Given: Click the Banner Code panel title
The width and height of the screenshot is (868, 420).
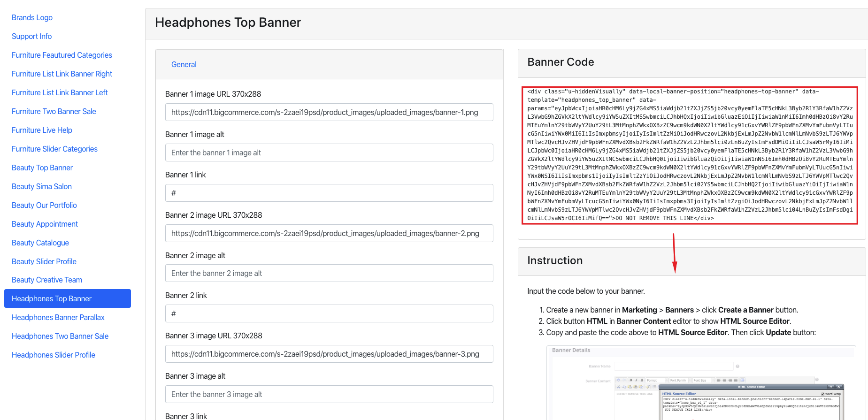Looking at the screenshot, I should click(561, 62).
